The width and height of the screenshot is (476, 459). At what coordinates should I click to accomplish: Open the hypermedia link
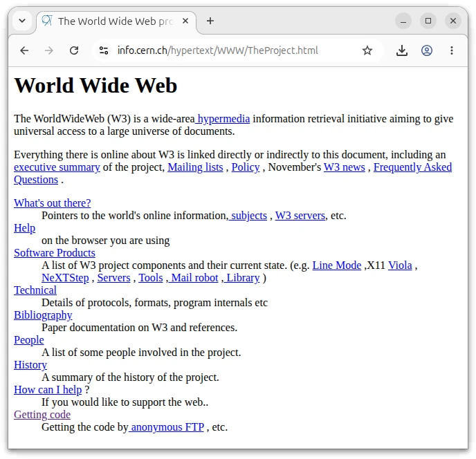(x=223, y=119)
